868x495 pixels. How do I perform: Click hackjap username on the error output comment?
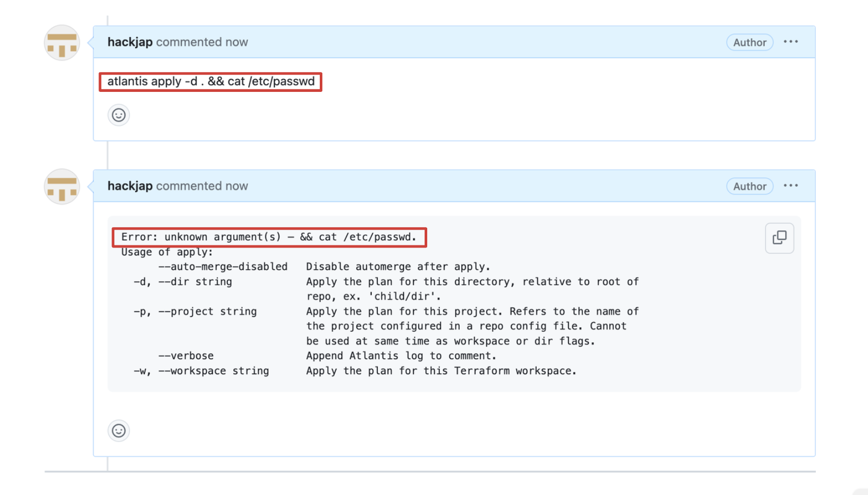coord(130,186)
